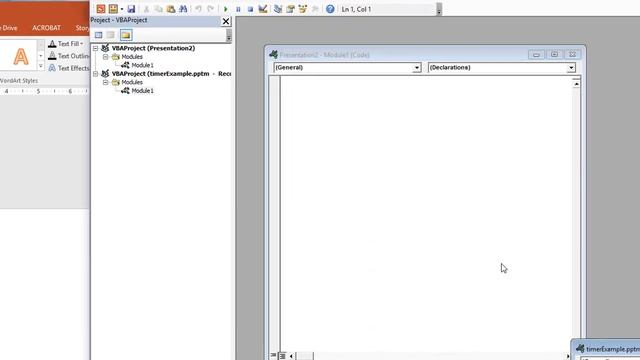Click the Reset stop icon

[x=250, y=9]
